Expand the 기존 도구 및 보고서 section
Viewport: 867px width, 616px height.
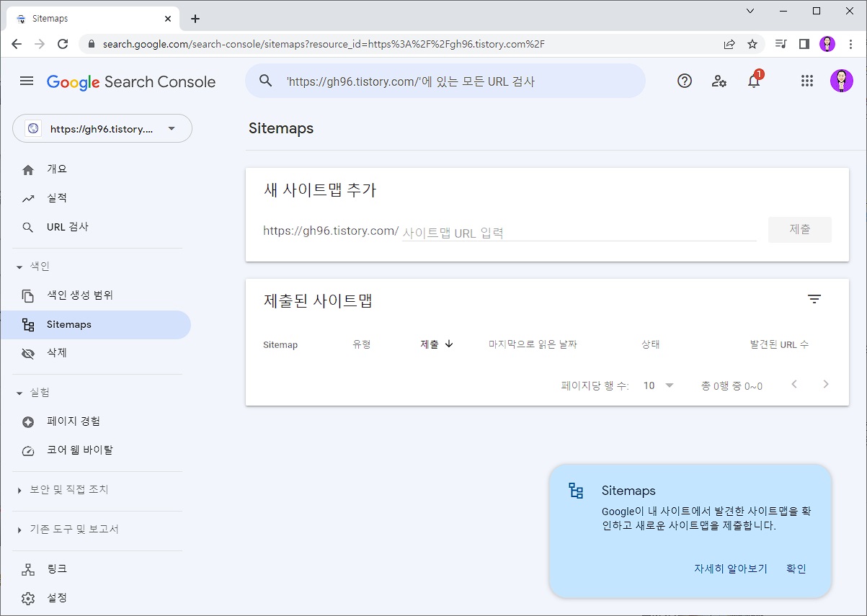click(x=19, y=530)
